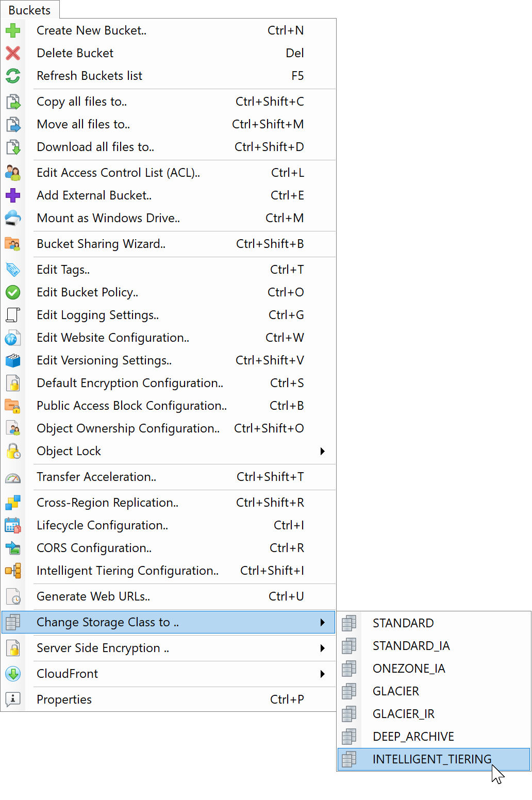Expand the Object Lock submenu arrow
Screen dimensions: 532x800
323,451
